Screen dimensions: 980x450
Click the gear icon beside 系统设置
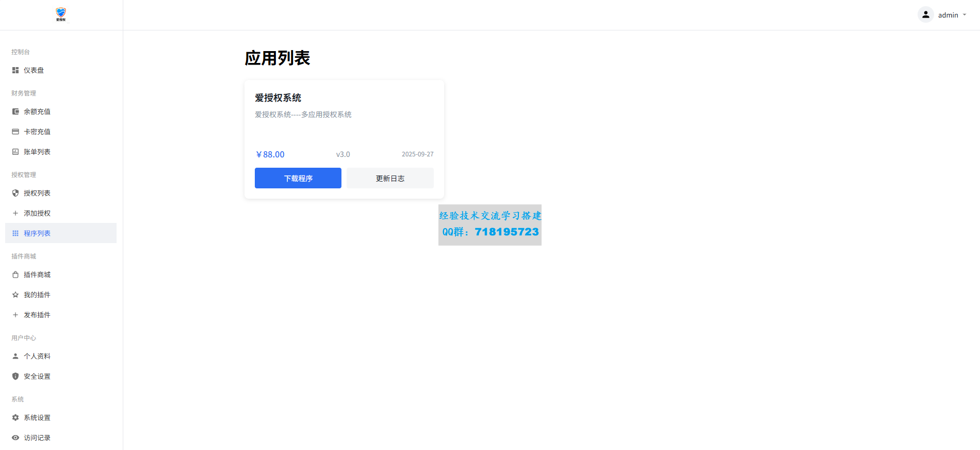[x=15, y=417]
